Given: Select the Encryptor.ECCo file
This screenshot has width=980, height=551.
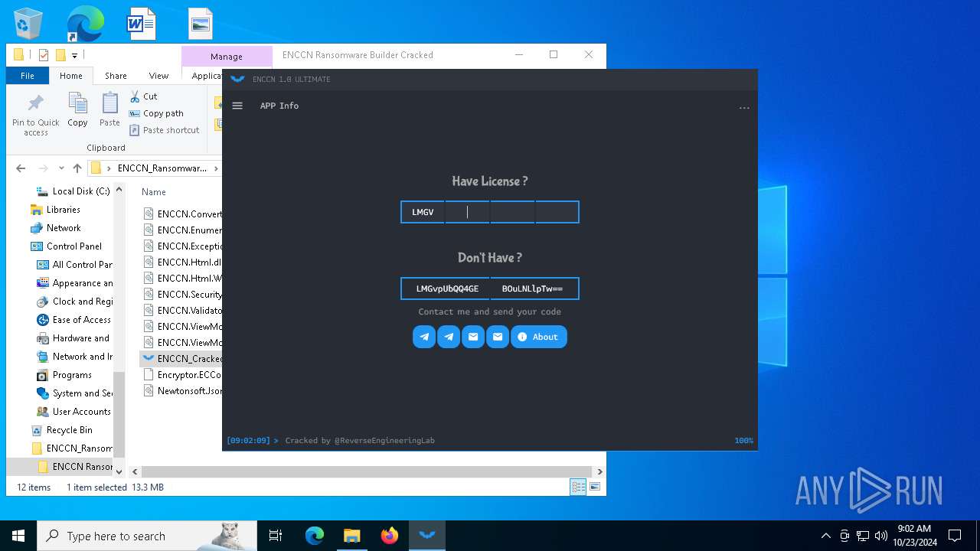Looking at the screenshot, I should tap(182, 374).
